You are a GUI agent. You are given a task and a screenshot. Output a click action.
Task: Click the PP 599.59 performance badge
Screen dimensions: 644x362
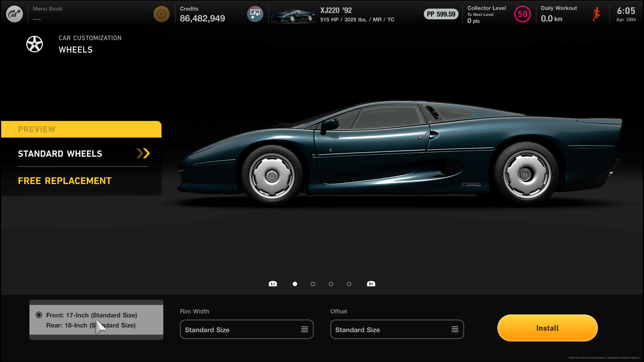(441, 14)
